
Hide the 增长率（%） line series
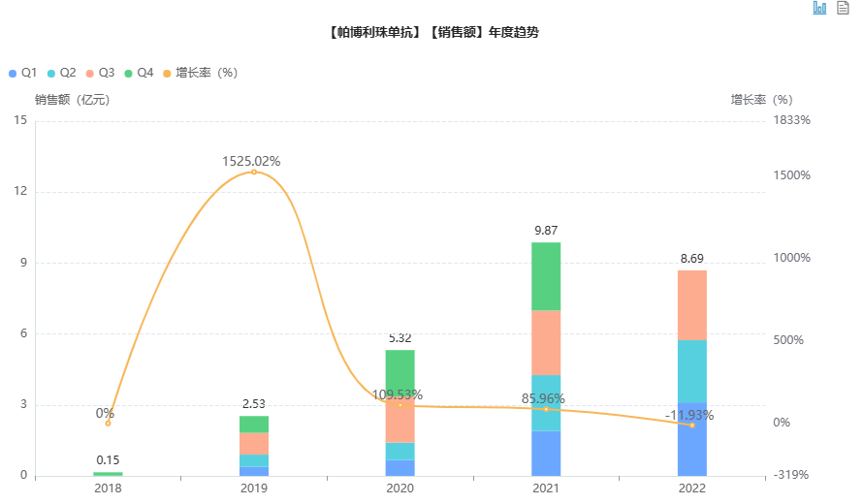coord(200,73)
